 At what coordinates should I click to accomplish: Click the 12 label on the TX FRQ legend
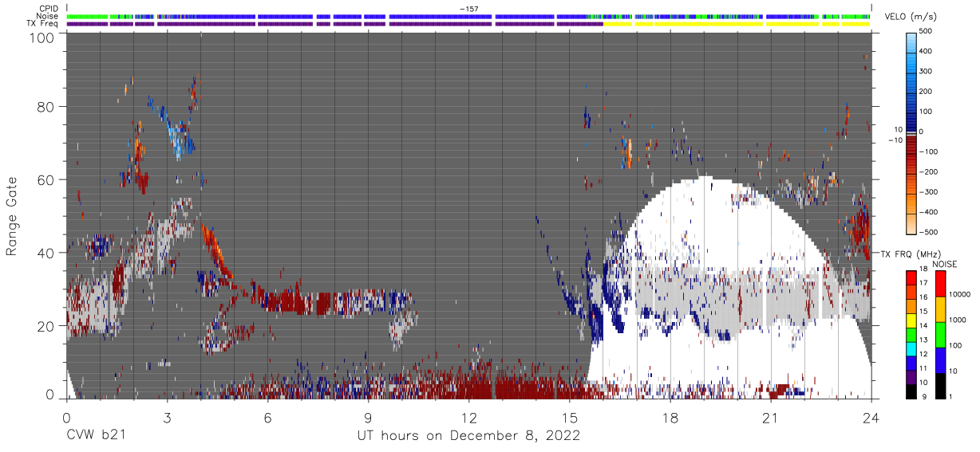[x=924, y=354]
